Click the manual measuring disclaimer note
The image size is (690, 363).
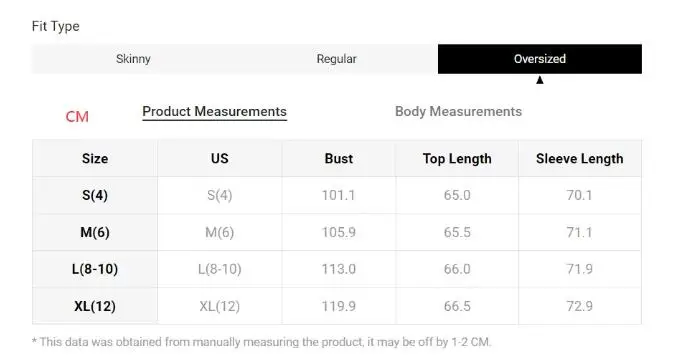261,342
